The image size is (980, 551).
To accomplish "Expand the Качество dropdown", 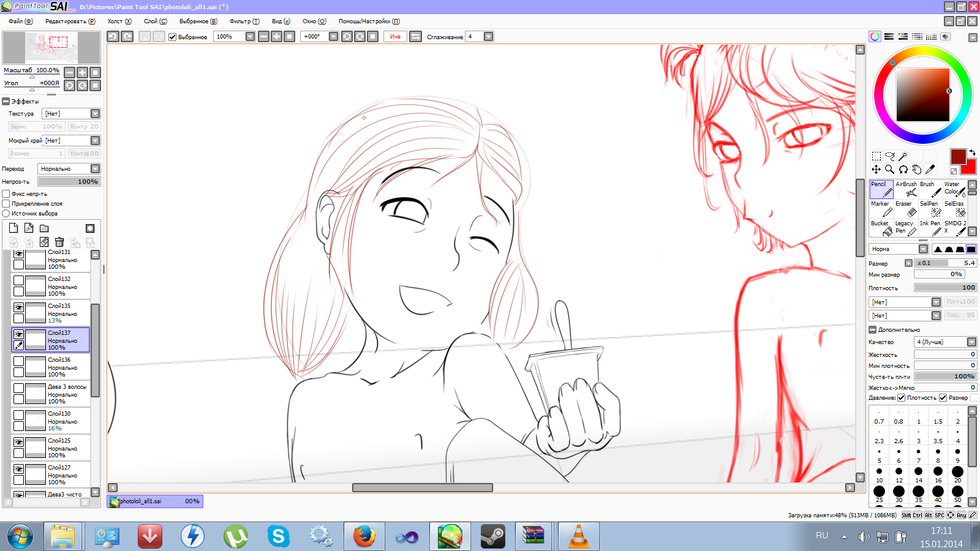I will 971,342.
